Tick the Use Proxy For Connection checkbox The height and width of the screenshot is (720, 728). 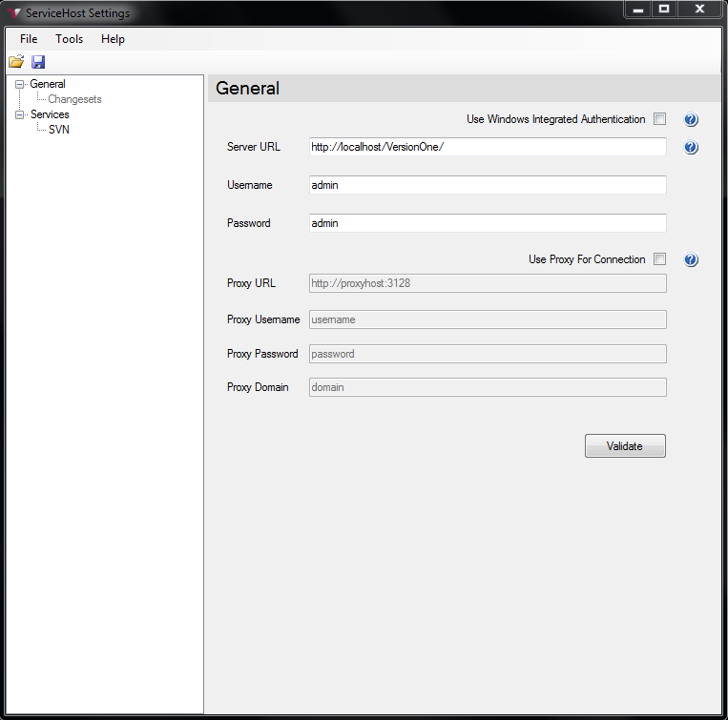[x=659, y=258]
